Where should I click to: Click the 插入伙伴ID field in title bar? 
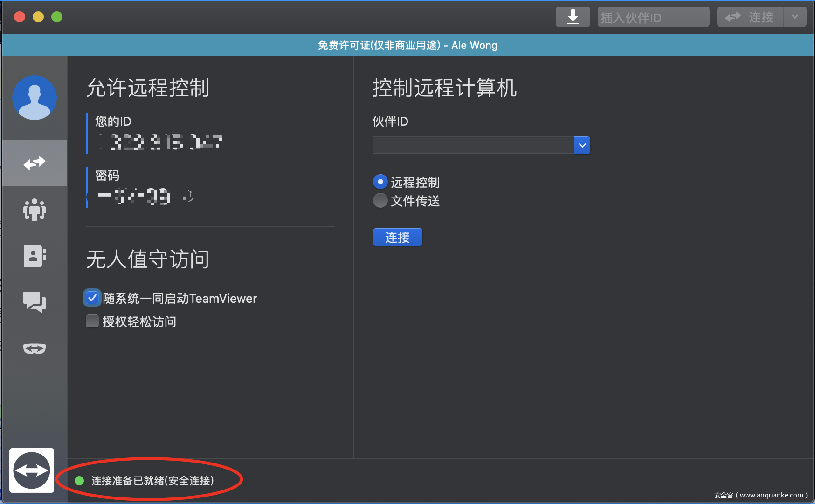click(x=653, y=17)
